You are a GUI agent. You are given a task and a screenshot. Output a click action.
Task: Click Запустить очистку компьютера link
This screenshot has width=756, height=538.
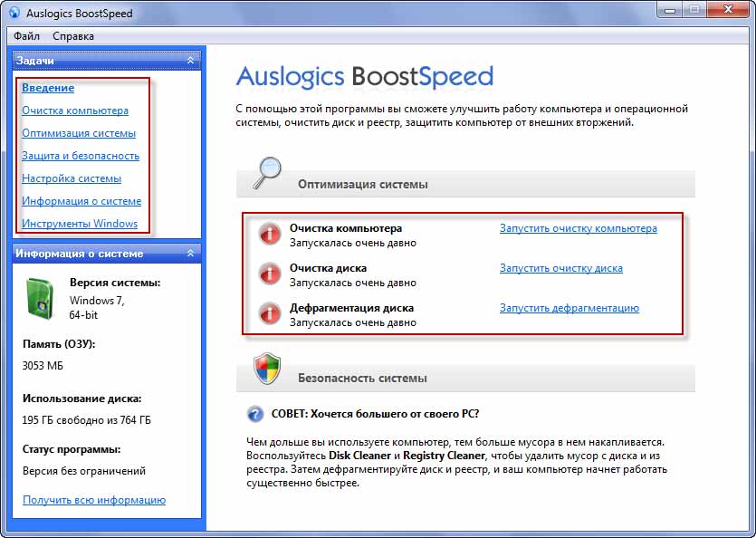coord(578,228)
